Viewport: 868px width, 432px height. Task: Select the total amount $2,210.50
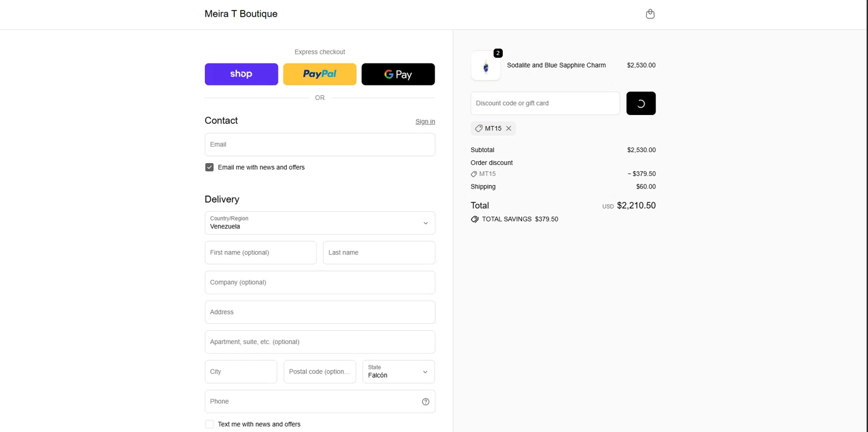click(x=636, y=205)
